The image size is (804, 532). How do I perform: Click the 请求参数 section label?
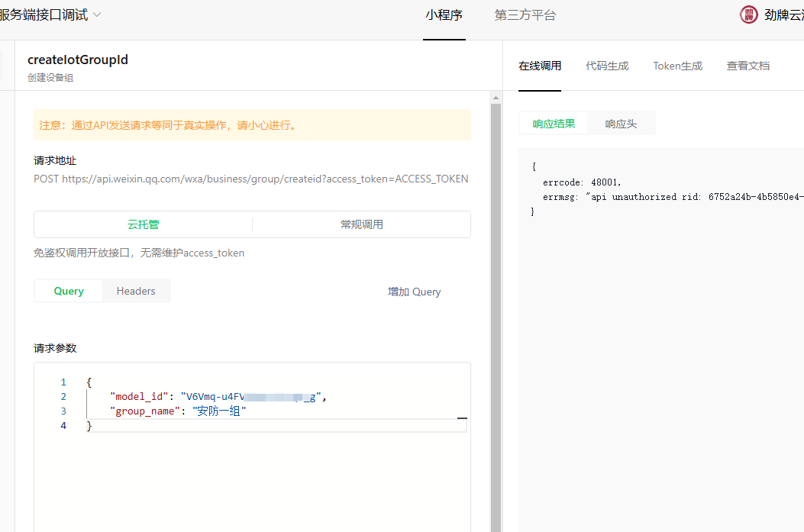pyautogui.click(x=55, y=348)
